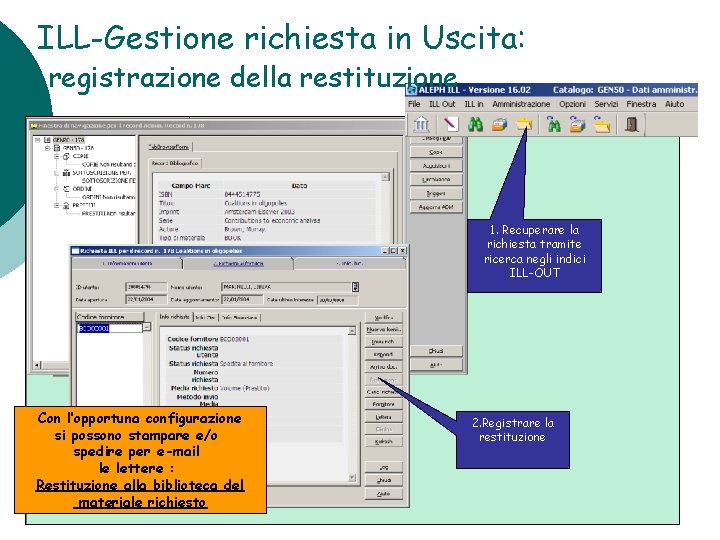This screenshot has height=540, width=720.
Task: Open the ILL Out menu
Action: click(442, 104)
